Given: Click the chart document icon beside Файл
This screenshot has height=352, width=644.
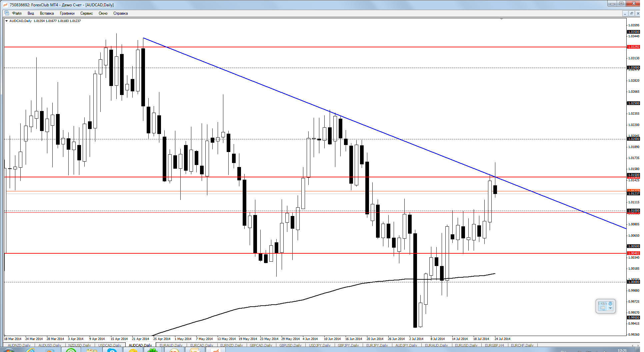Looking at the screenshot, I should tap(6, 13).
